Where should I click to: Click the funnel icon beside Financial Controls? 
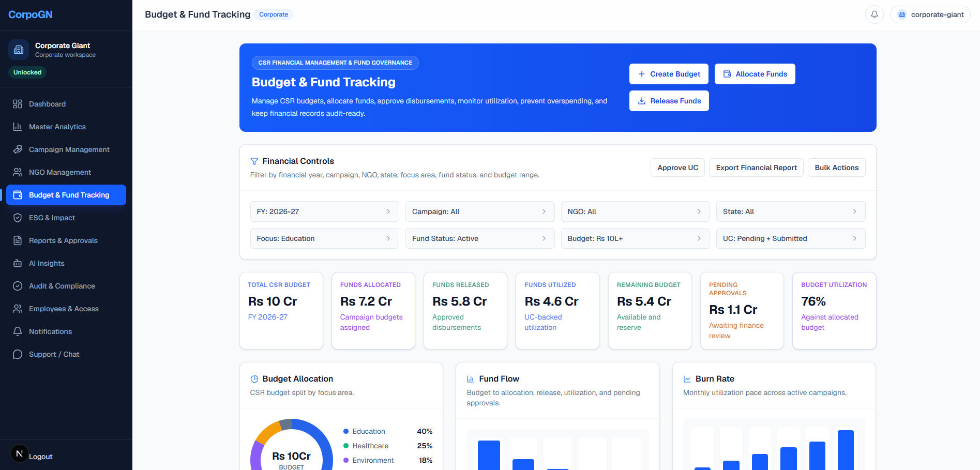pyautogui.click(x=254, y=161)
